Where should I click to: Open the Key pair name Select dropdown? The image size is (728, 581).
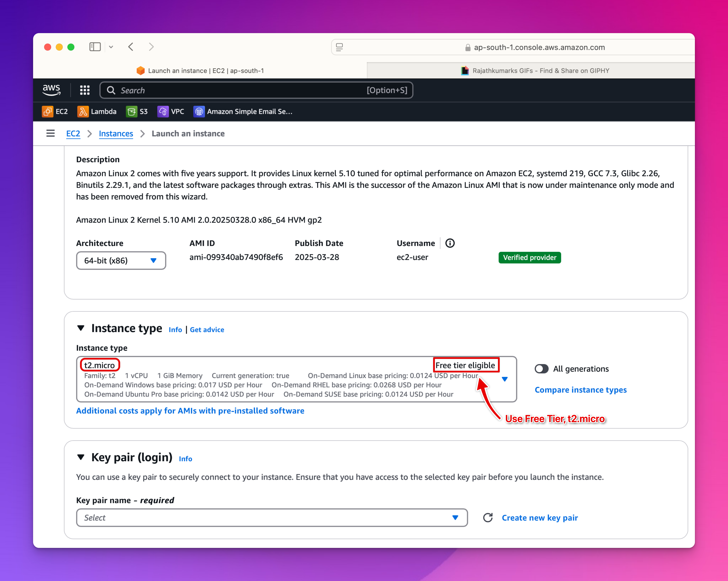point(272,517)
